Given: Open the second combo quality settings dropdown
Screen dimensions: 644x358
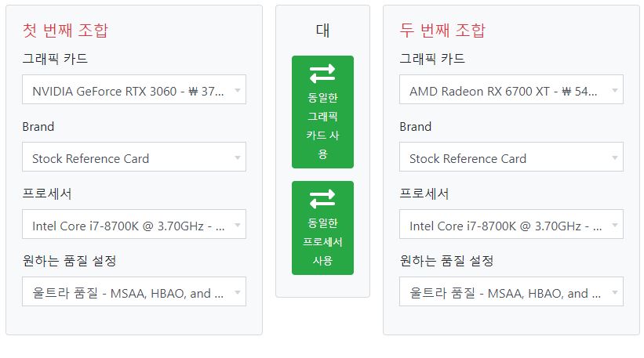Looking at the screenshot, I should click(511, 291).
